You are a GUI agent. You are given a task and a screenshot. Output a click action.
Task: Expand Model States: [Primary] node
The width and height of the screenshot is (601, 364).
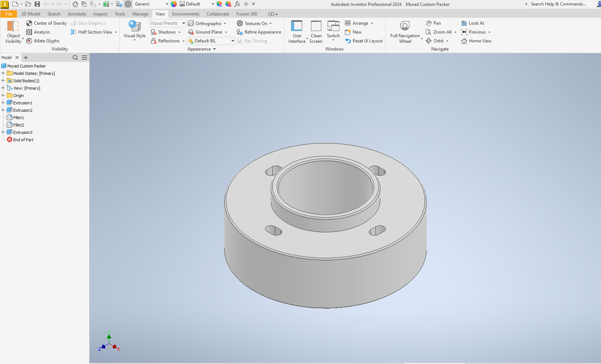(3, 73)
